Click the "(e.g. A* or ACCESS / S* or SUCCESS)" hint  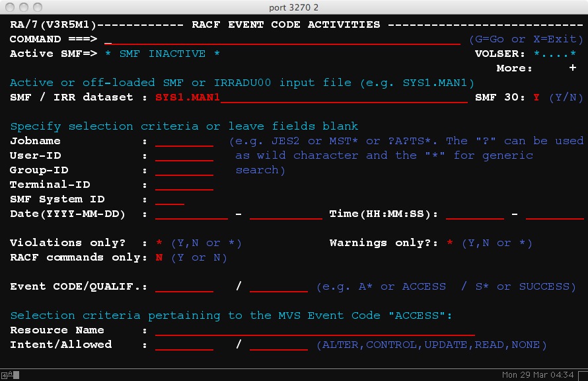(446, 287)
